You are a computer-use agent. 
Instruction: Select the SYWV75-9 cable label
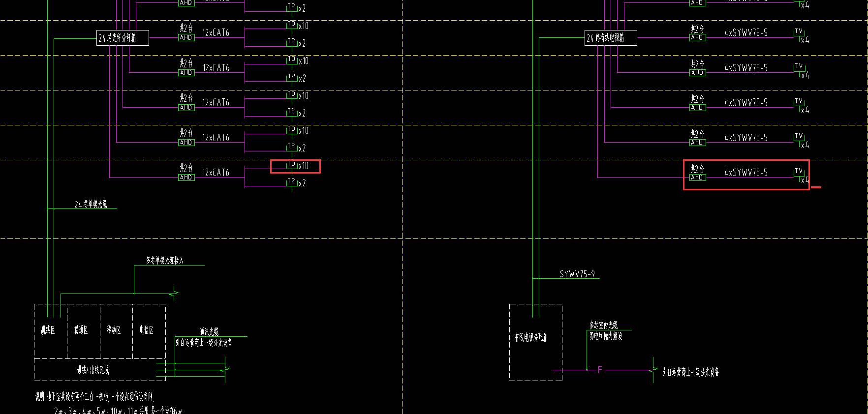tap(577, 274)
